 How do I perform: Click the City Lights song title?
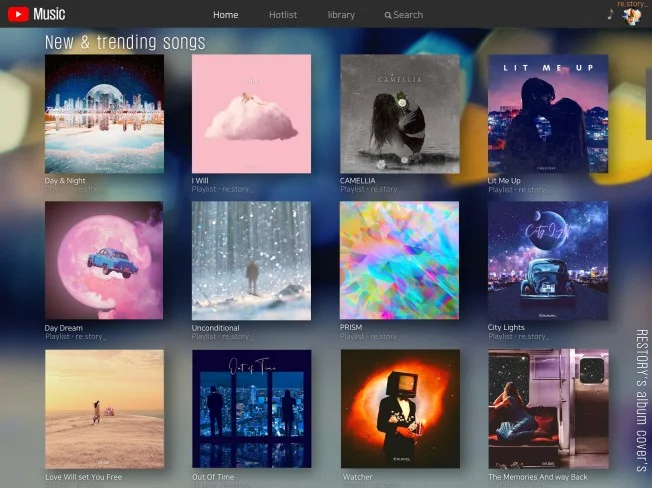tap(506, 328)
